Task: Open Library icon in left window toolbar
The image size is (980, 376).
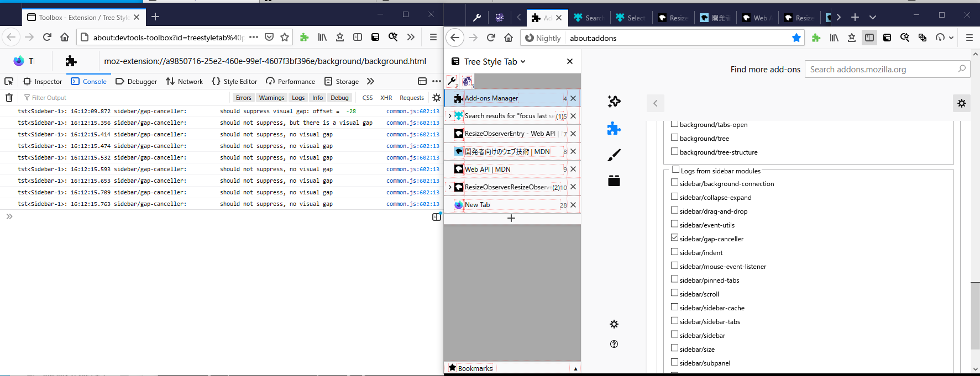Action: point(322,37)
